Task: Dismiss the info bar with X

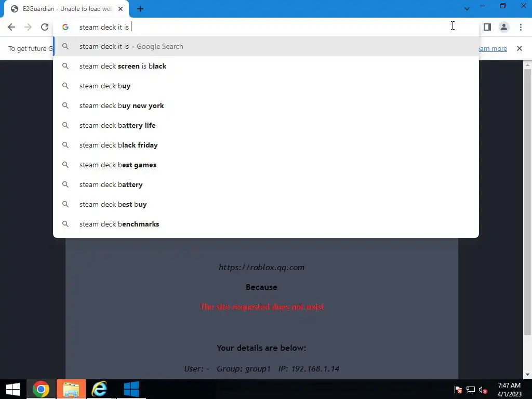Action: 519,48
